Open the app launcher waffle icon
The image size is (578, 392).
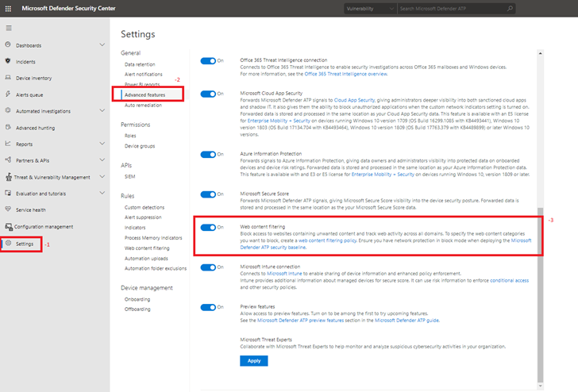(8, 9)
